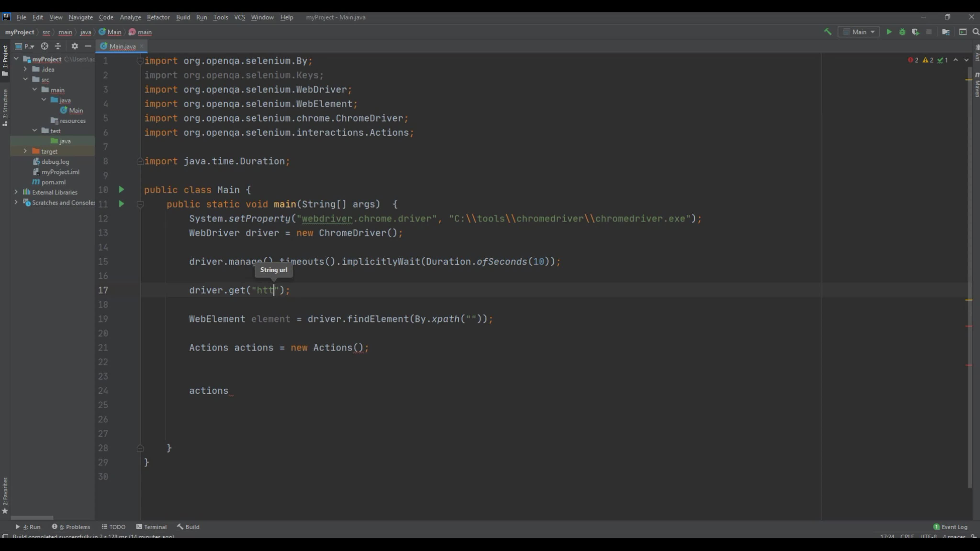Image resolution: width=980 pixels, height=551 pixels.
Task: Expand Scratches and Consoles node
Action: point(16,202)
